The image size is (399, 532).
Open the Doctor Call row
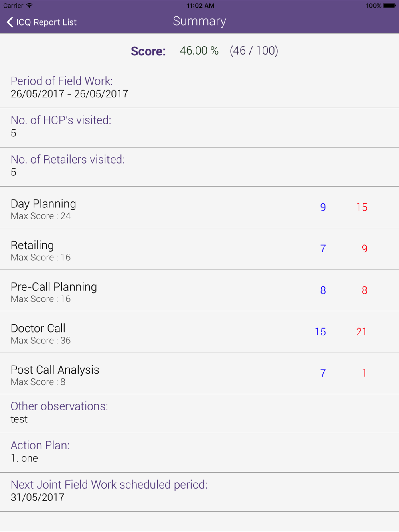[199, 332]
